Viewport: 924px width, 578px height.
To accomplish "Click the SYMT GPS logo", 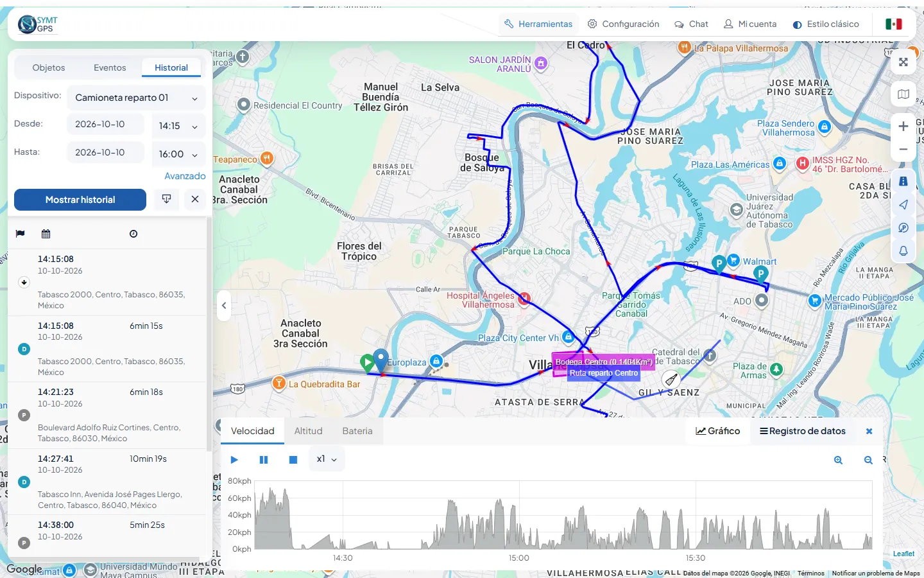I will (38, 24).
